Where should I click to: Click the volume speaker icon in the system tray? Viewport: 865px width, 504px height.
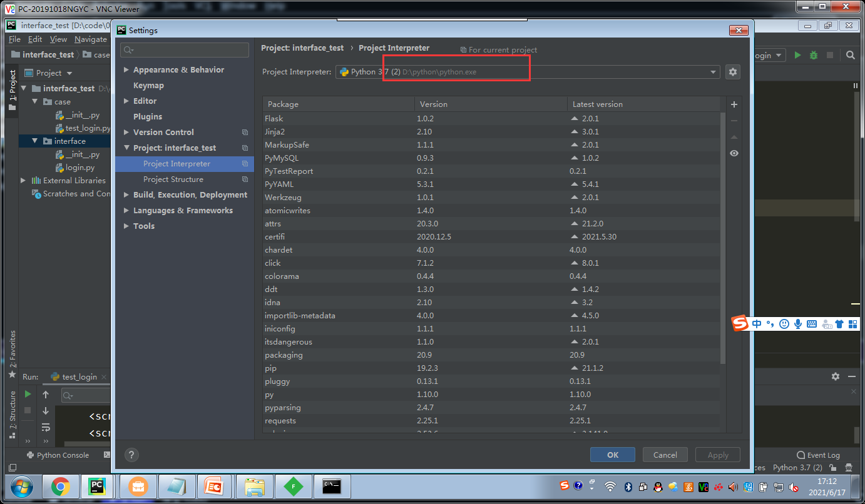[732, 486]
